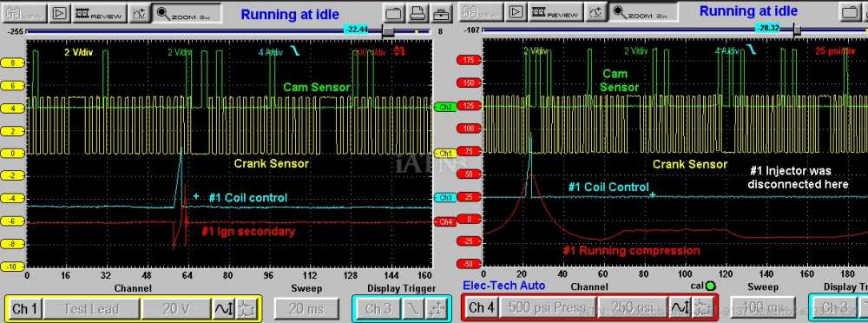Click the 500 psi Press probe button
This screenshot has width=868, height=323.
tap(548, 307)
